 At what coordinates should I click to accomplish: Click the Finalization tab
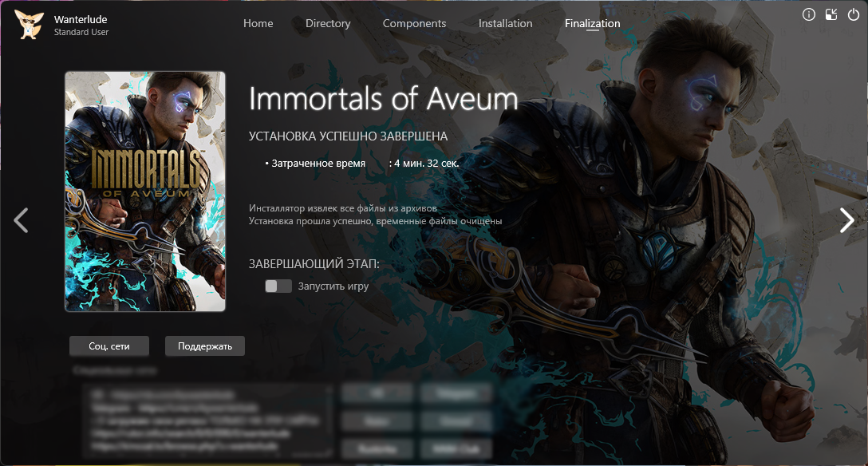pyautogui.click(x=592, y=23)
